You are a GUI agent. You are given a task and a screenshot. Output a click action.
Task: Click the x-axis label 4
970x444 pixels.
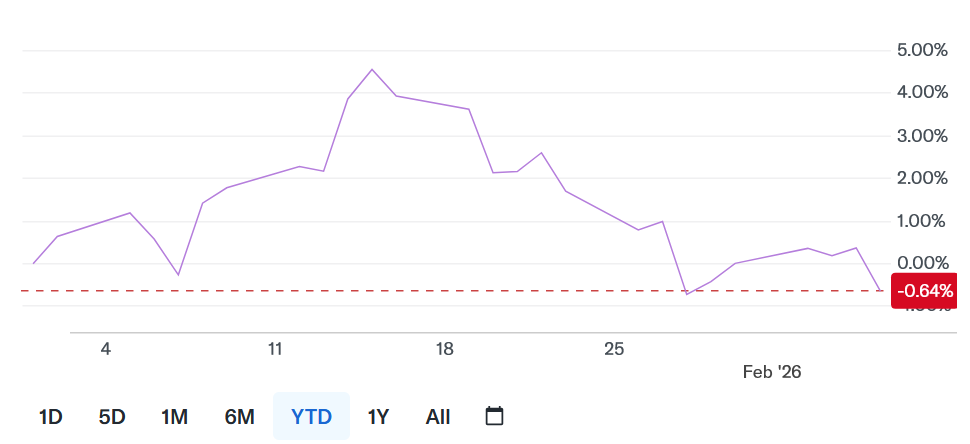coord(105,349)
